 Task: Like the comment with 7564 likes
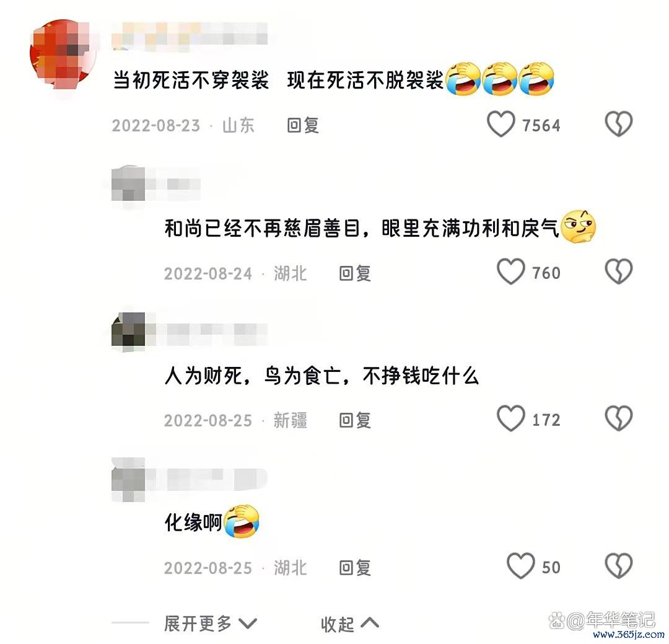click(501, 124)
